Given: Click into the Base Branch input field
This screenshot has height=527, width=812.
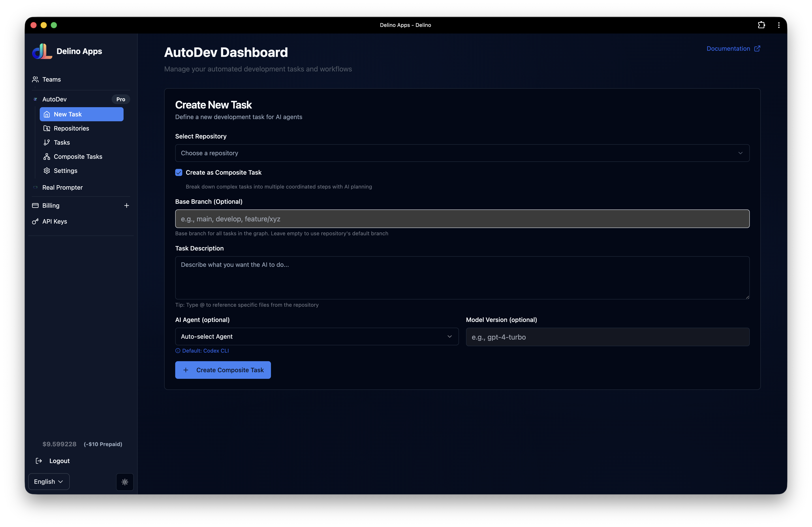Looking at the screenshot, I should coord(462,219).
